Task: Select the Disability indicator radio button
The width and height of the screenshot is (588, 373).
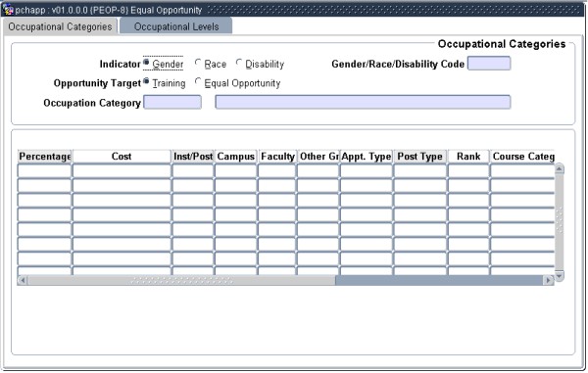Action: [x=239, y=63]
